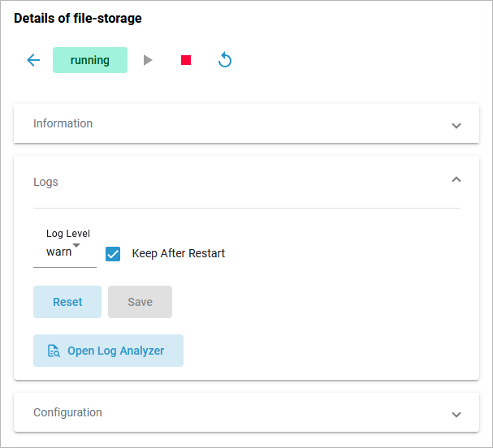Click the green running status badge

coord(90,60)
